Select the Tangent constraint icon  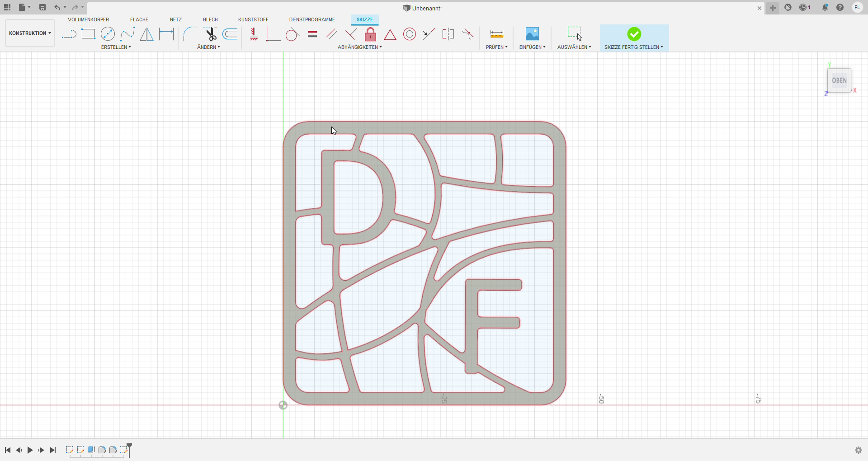pos(292,34)
